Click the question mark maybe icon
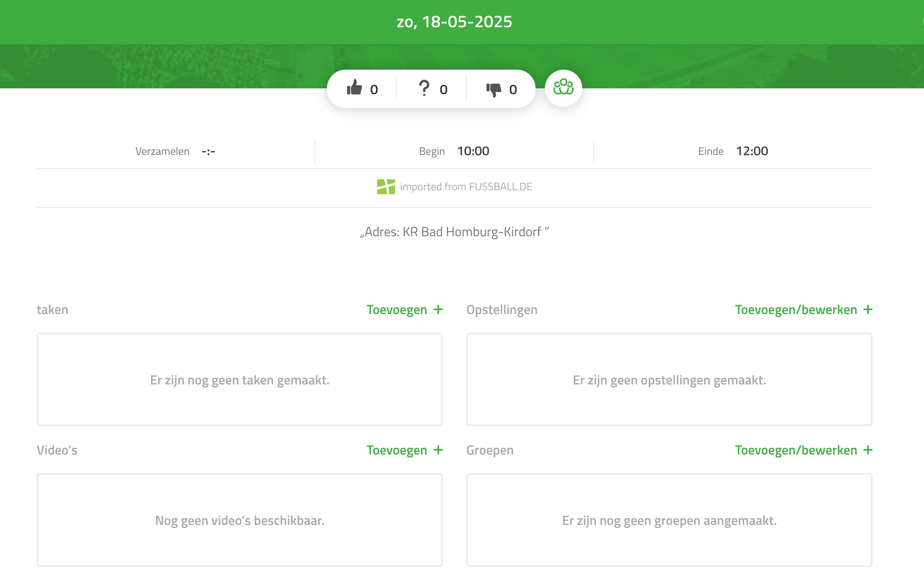Screen dimensions: 924x579 424,88
